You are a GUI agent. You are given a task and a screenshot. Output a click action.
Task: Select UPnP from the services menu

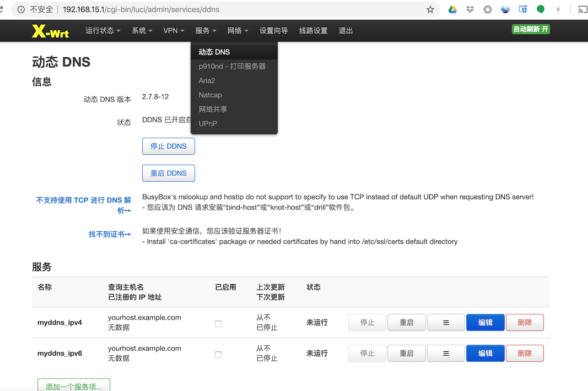[208, 123]
